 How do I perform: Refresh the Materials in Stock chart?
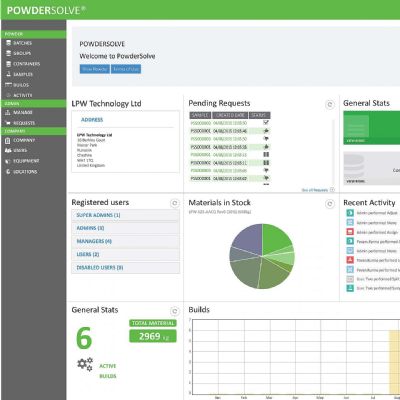[330, 204]
